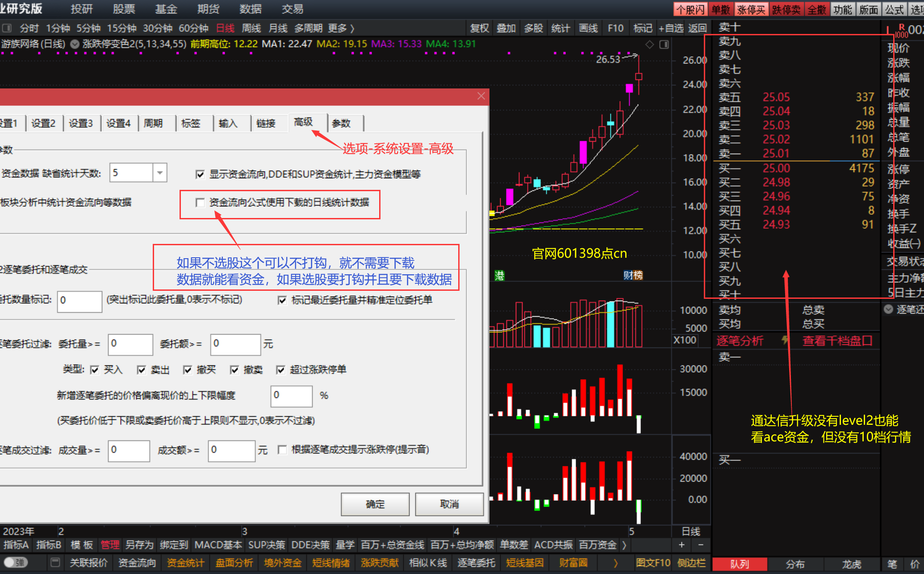Click the 港 badge under the chart
Screen dimensions: 924x574
coord(499,276)
